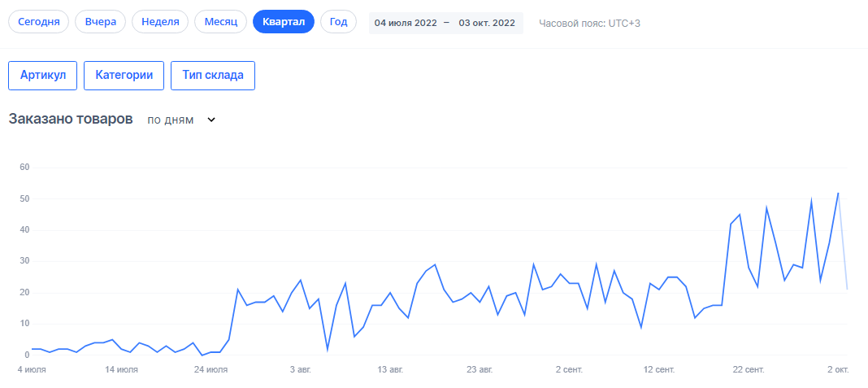
Task: Click the chevron arrow beside "по дням"
Action: (x=211, y=120)
